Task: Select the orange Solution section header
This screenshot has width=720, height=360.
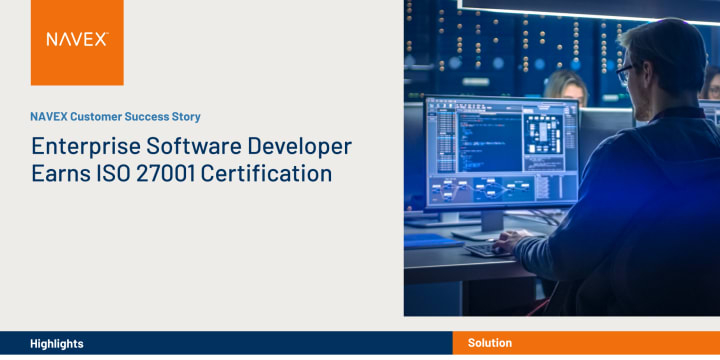Action: pos(586,343)
